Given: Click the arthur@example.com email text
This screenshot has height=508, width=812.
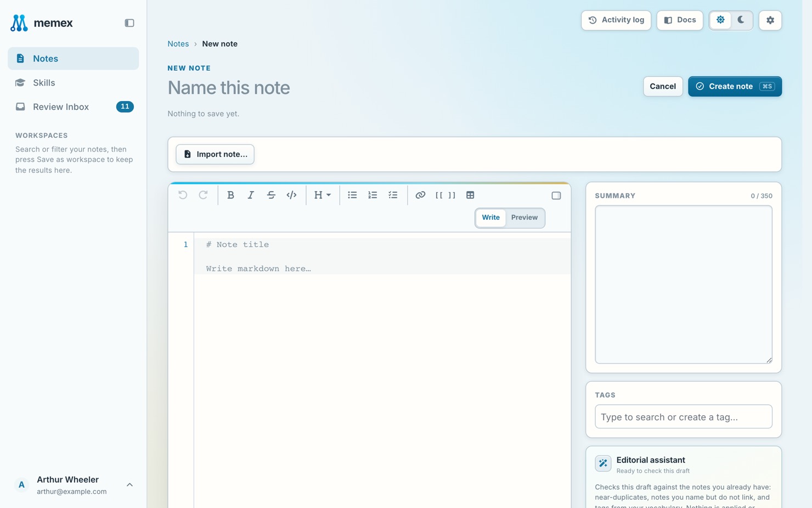Looking at the screenshot, I should tap(72, 492).
